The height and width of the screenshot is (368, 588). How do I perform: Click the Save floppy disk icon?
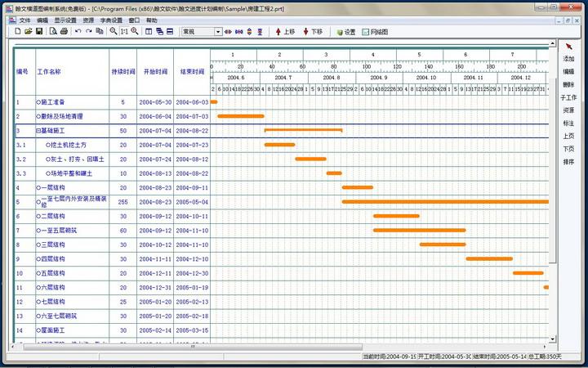(39, 32)
